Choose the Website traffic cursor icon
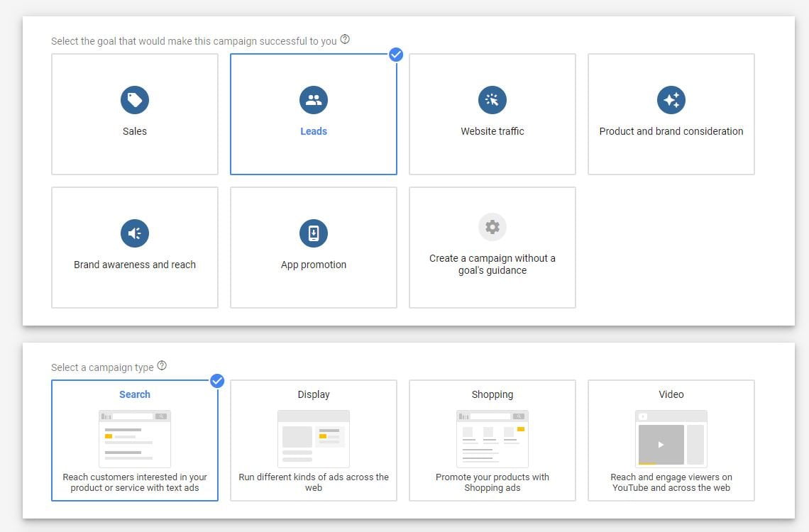 492,99
